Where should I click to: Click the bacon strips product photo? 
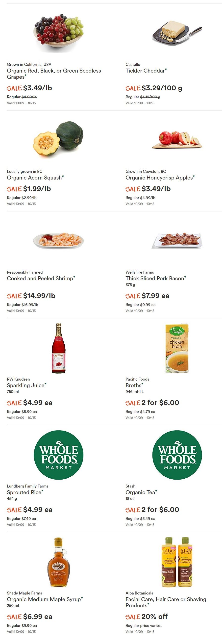pos(177,240)
